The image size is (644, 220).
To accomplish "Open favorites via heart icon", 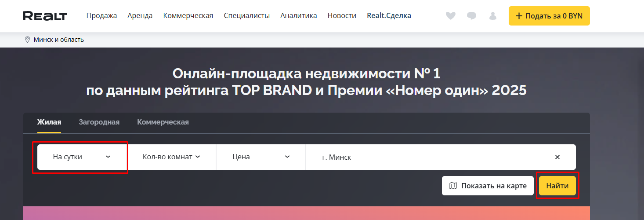I will [x=450, y=16].
